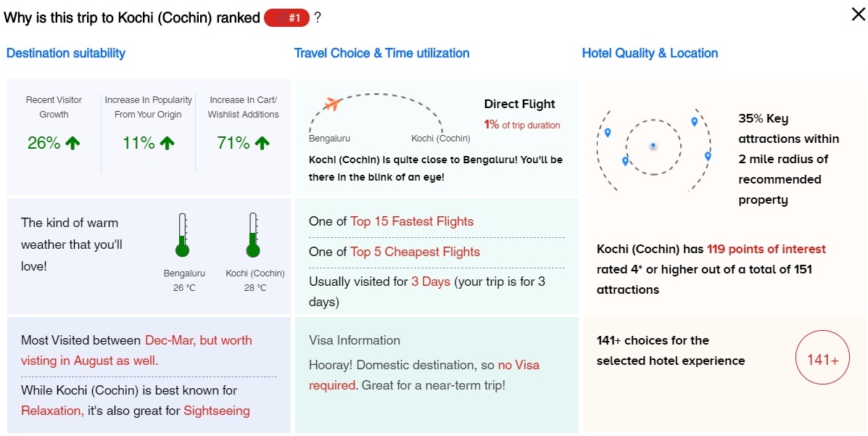Click the 141+ circle badge
Image resolution: width=868 pixels, height=436 pixels.
pyautogui.click(x=822, y=360)
